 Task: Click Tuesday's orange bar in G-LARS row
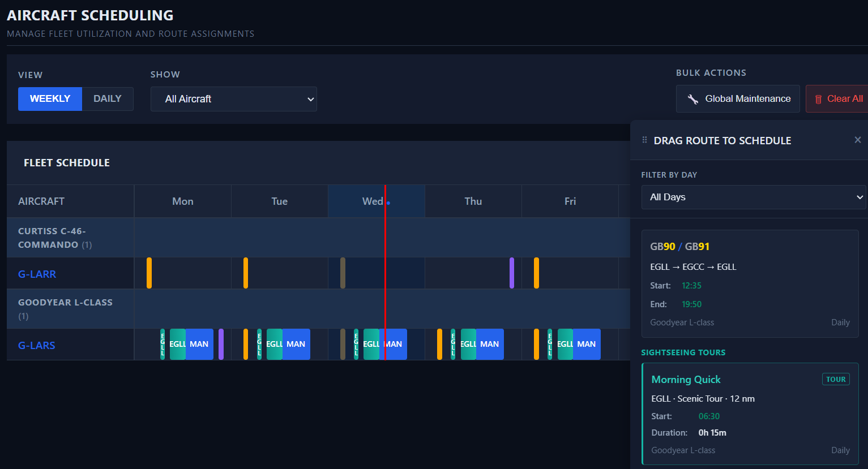coord(246,344)
